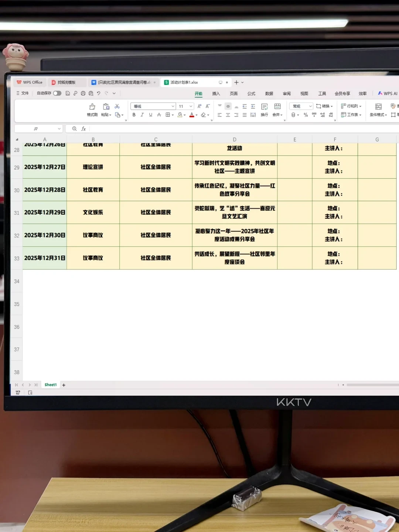Screen dimensions: 399x532
Task: Click the Decrease Indent icon
Action: point(245,106)
